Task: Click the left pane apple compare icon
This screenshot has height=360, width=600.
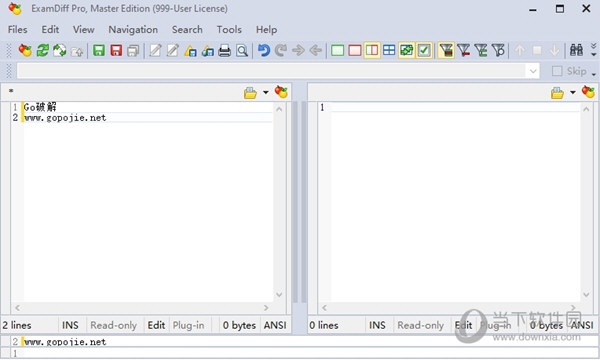Action: [x=281, y=92]
